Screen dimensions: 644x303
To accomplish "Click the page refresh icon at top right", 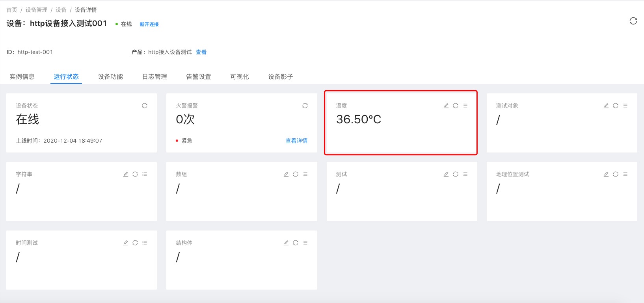I will [633, 21].
